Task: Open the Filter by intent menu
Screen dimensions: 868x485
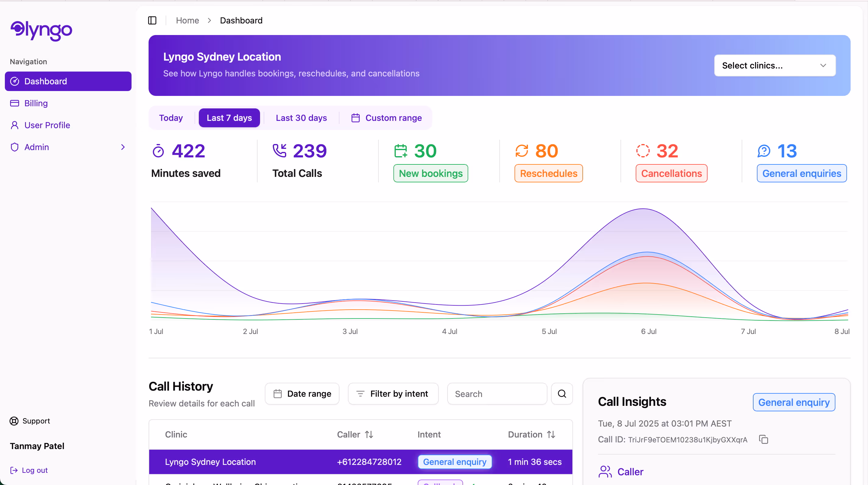Action: click(393, 394)
